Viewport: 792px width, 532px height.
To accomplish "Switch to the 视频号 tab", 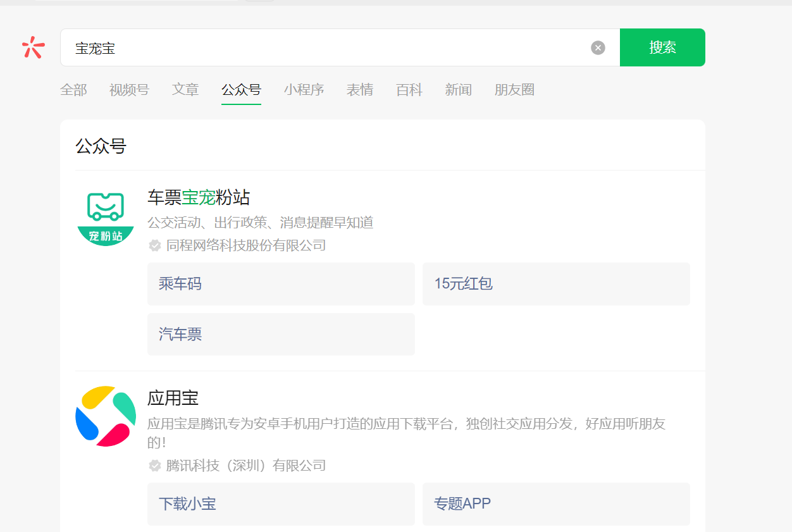I will point(129,90).
